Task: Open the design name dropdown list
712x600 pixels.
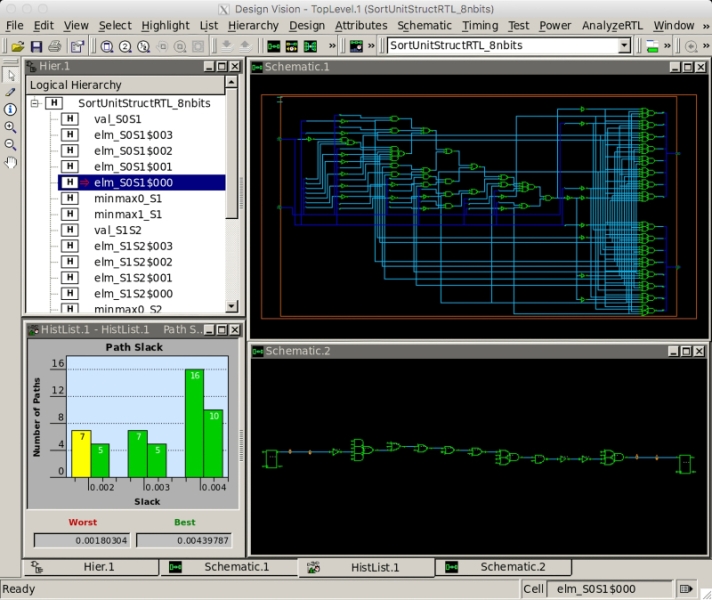Action: pos(624,46)
